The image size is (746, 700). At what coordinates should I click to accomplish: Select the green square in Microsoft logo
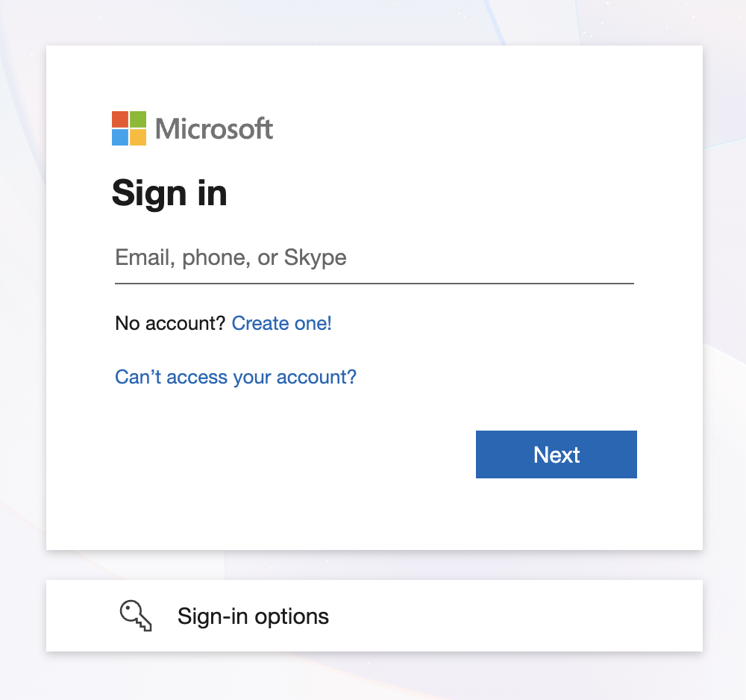tap(139, 119)
